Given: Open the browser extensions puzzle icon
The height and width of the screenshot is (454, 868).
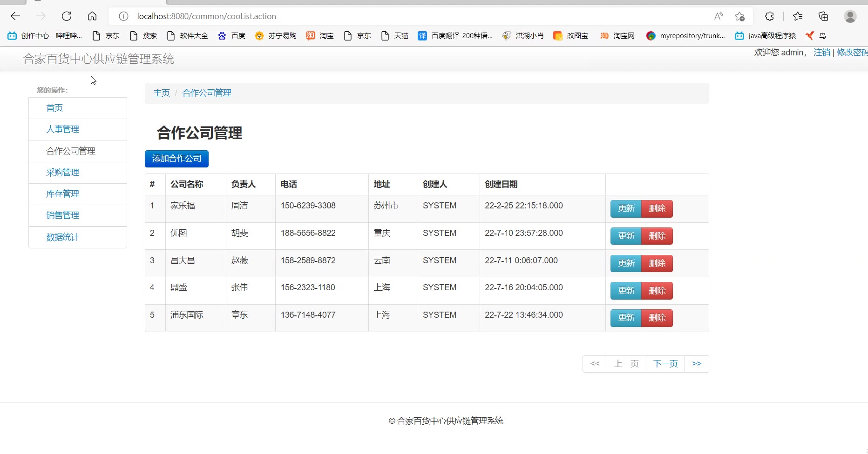Looking at the screenshot, I should (x=769, y=16).
